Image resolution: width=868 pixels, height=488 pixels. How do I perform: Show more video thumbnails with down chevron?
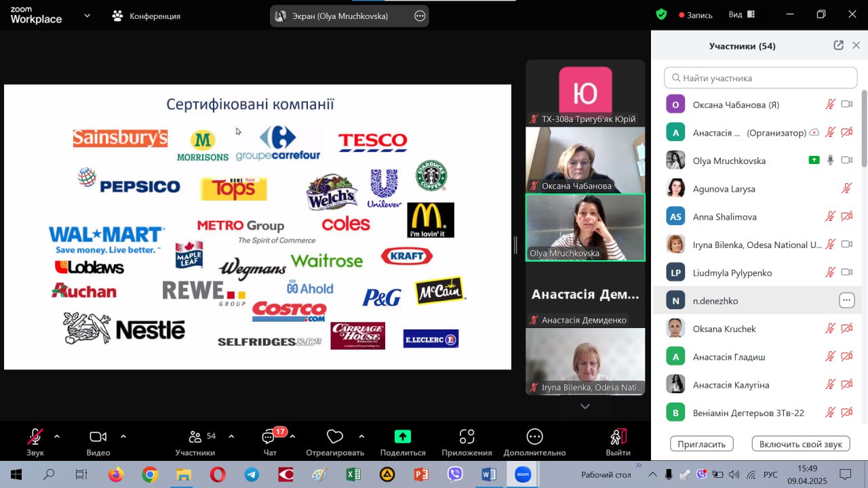click(x=585, y=406)
